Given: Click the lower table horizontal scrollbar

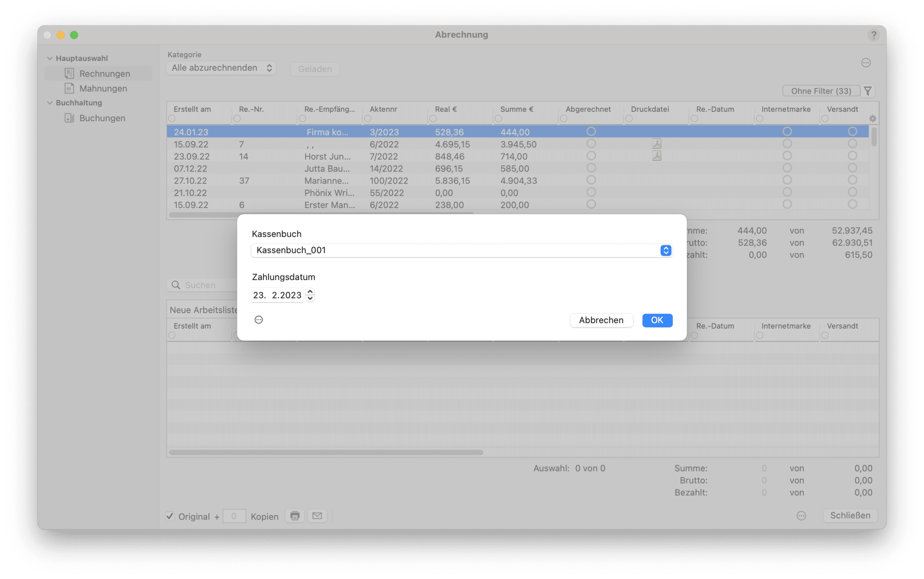Looking at the screenshot, I should [326, 452].
